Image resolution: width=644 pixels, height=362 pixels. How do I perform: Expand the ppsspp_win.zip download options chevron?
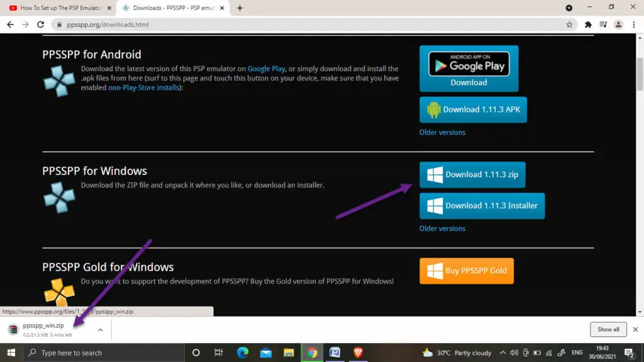100,329
